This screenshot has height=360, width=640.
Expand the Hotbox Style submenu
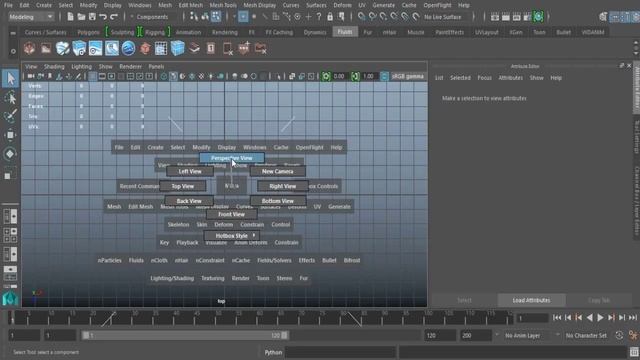(x=231, y=236)
